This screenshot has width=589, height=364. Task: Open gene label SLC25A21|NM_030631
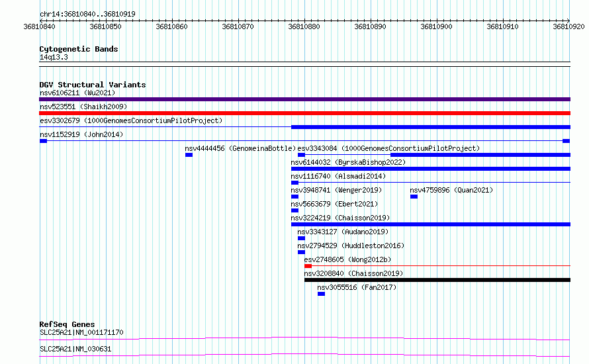(75, 349)
